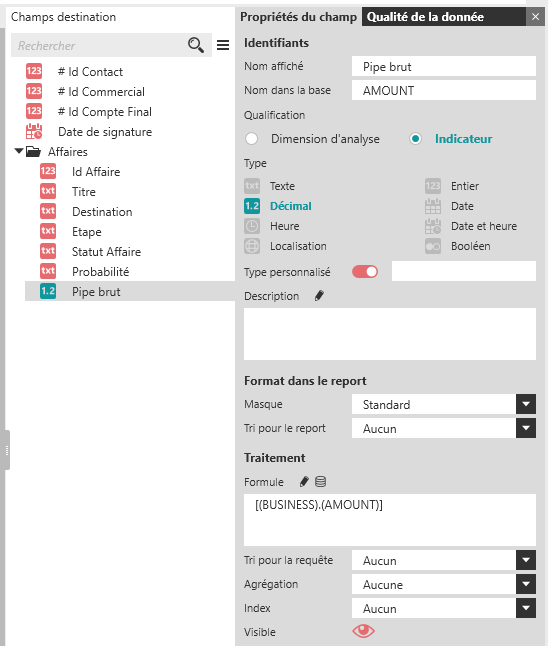Toggle the Visible eye icon
The image size is (548, 646).
point(363,631)
